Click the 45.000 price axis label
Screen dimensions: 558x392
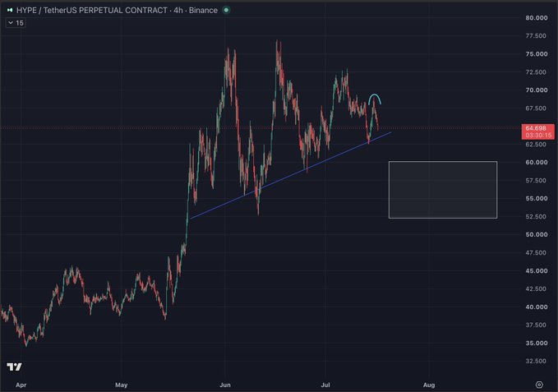pos(537,270)
